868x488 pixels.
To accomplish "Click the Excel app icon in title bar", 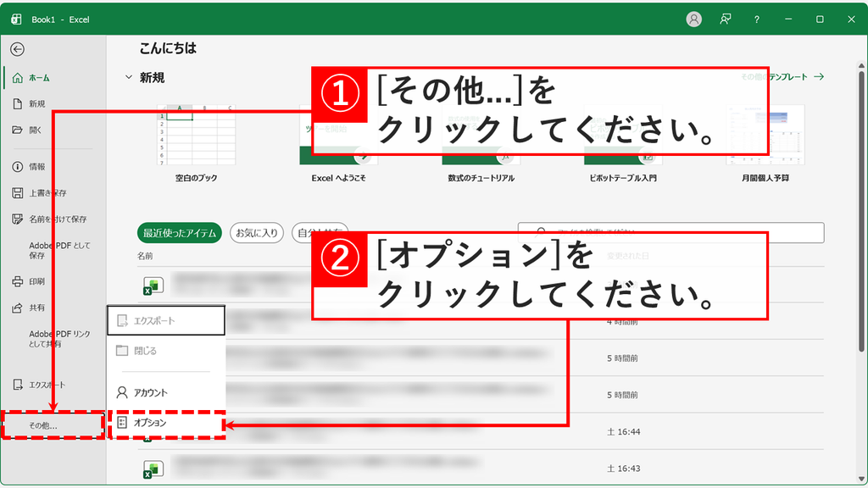I will (17, 19).
